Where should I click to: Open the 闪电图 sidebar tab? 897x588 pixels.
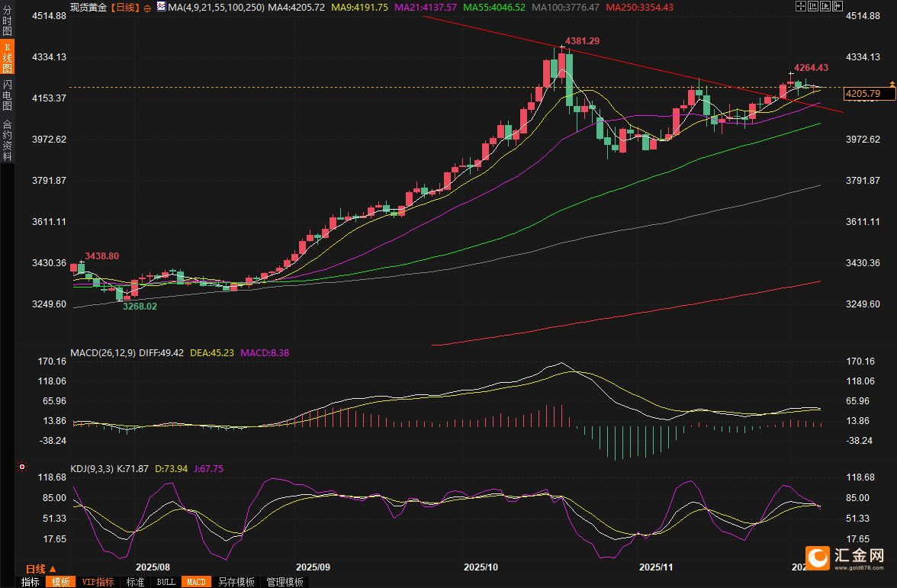8,95
